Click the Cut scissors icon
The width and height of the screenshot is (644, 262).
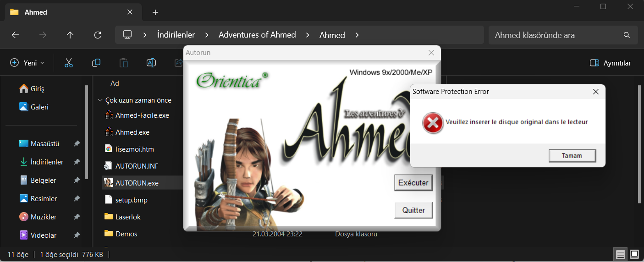coord(69,63)
